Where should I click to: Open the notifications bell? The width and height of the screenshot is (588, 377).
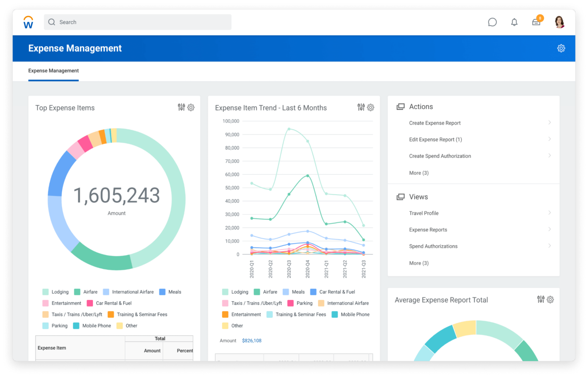[514, 22]
